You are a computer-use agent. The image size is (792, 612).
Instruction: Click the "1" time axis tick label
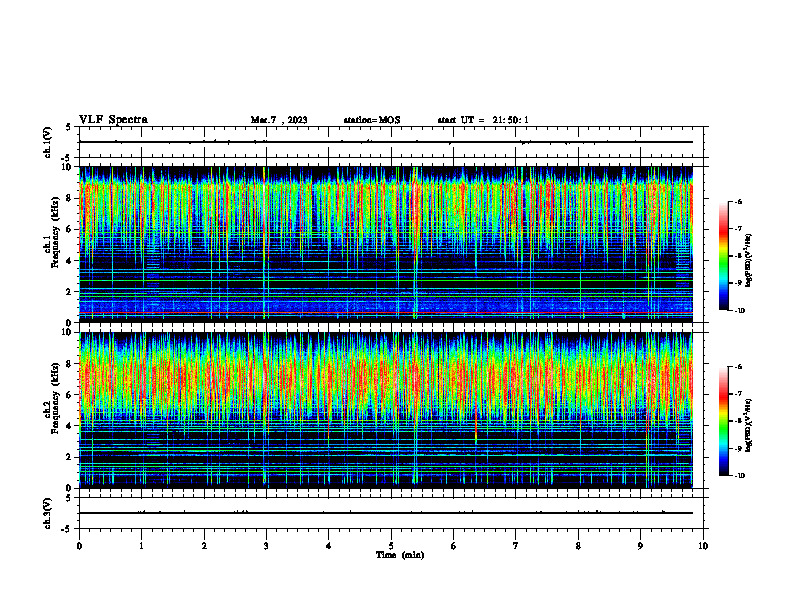click(141, 546)
